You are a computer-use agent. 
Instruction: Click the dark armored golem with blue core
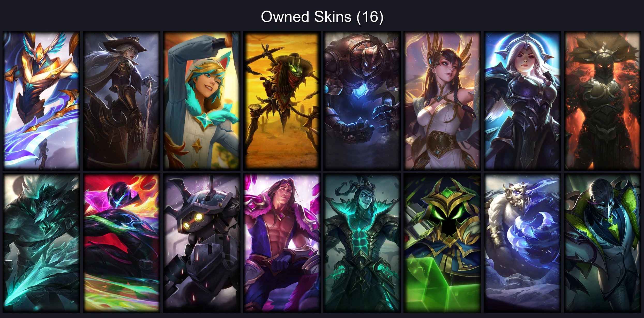(362, 101)
